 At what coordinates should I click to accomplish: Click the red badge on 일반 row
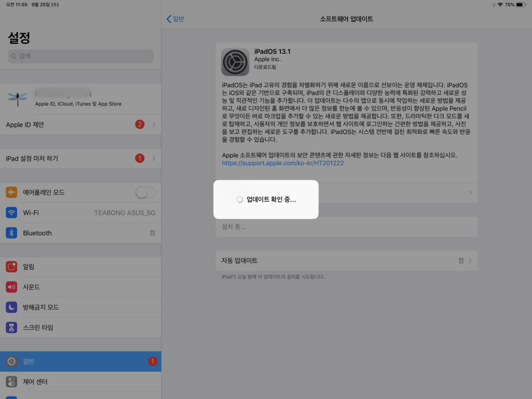point(152,361)
